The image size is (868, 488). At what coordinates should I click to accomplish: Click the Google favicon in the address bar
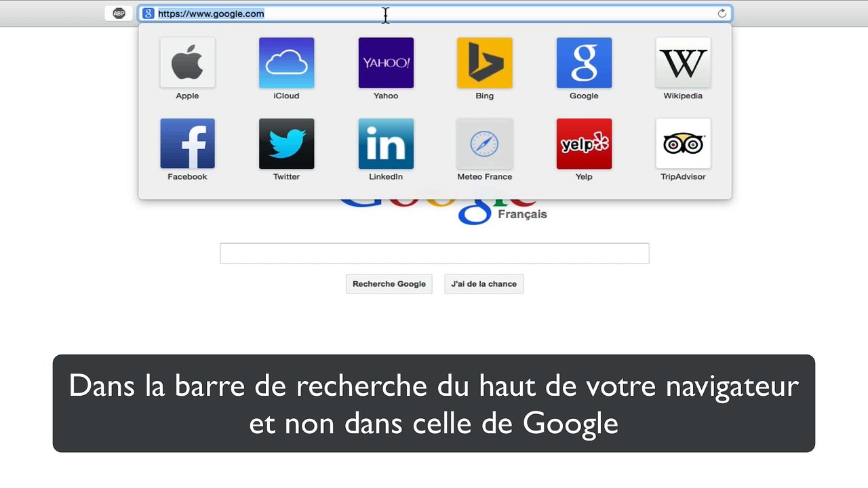(149, 14)
